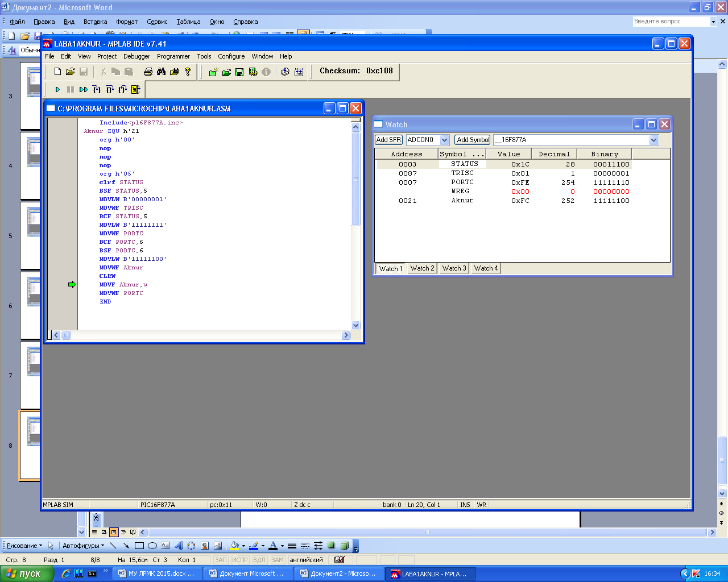Viewport: 728px width, 582px height.
Task: Apply the yellow fill color bucket
Action: [x=234, y=546]
